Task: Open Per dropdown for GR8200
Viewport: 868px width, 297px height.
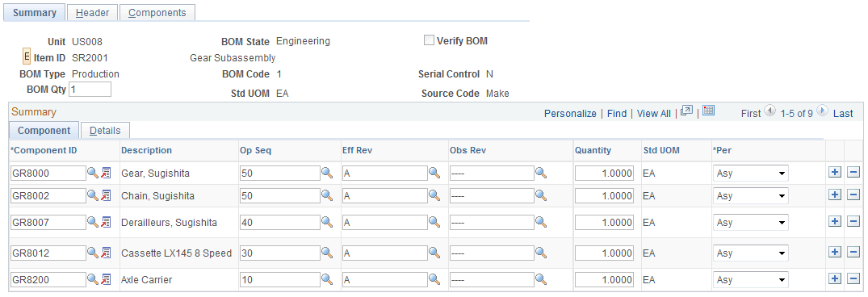Action: pyautogui.click(x=751, y=280)
